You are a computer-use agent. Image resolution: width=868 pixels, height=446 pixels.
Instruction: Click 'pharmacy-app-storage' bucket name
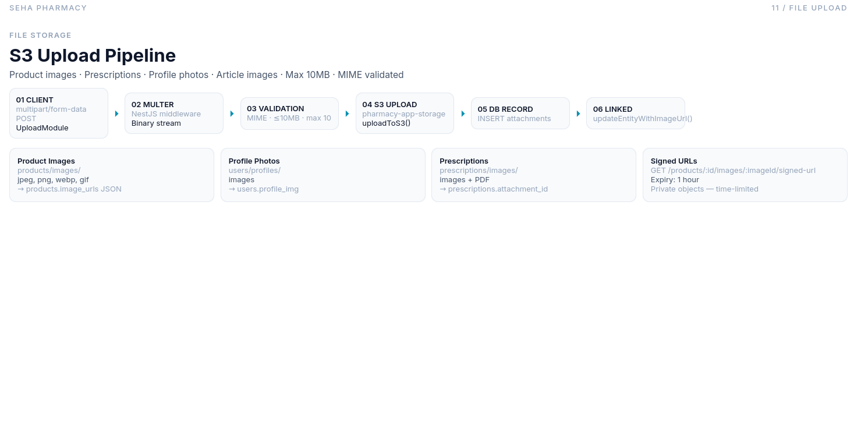tap(403, 114)
